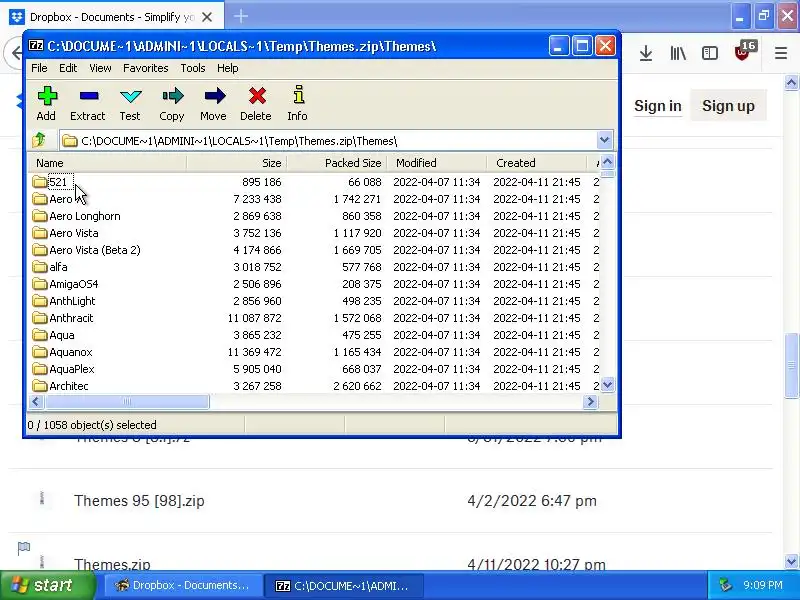Open the Firefox library icon
Image resolution: width=800 pixels, height=600 pixels.
click(678, 53)
